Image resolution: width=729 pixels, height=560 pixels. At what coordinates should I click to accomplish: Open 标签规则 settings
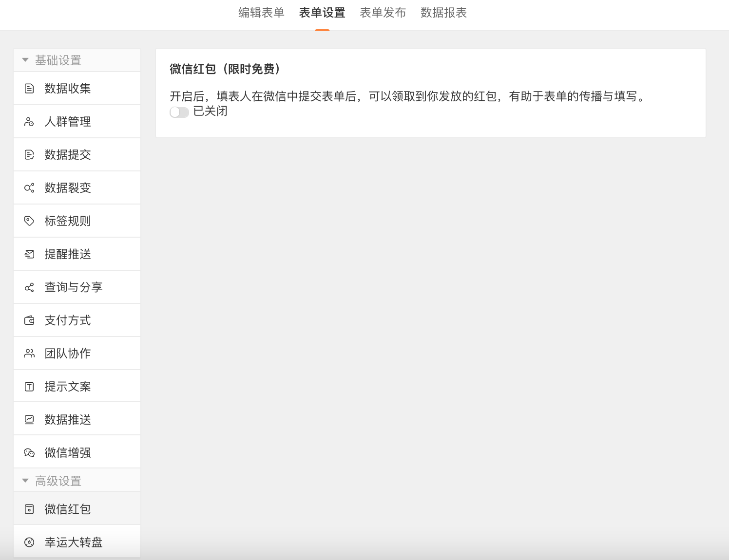[x=77, y=221]
